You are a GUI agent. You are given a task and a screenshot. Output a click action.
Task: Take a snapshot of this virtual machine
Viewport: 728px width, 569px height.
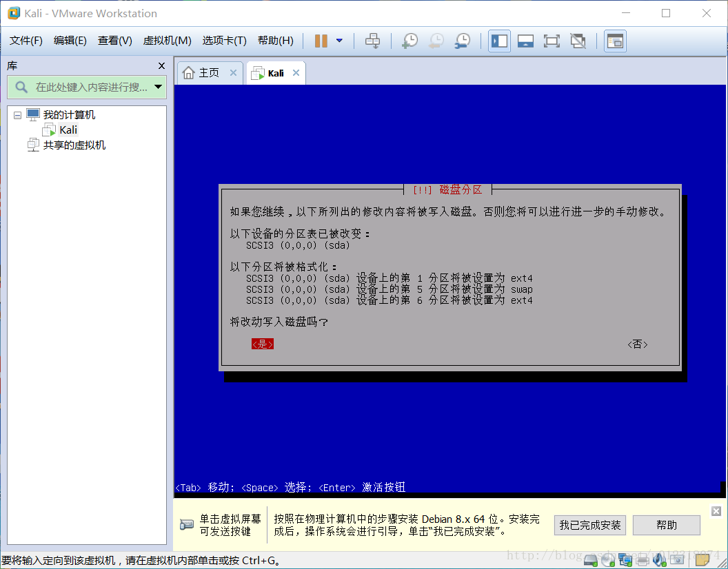[410, 41]
